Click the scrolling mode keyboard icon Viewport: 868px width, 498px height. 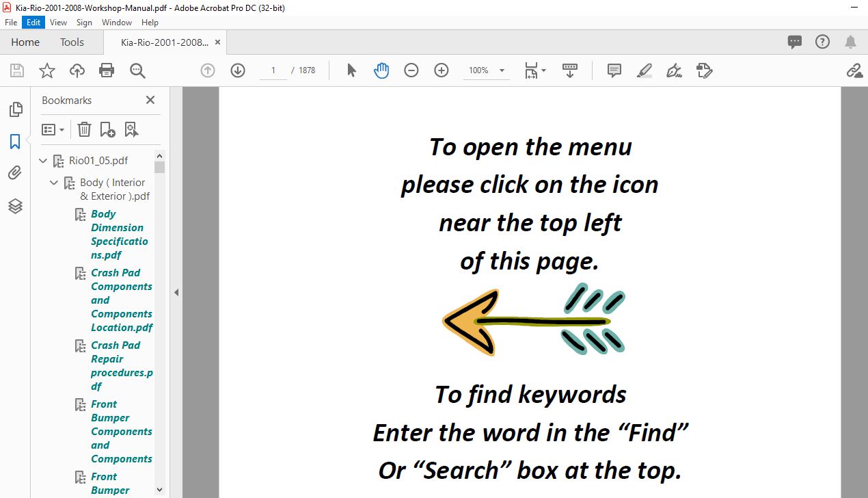[x=570, y=70]
